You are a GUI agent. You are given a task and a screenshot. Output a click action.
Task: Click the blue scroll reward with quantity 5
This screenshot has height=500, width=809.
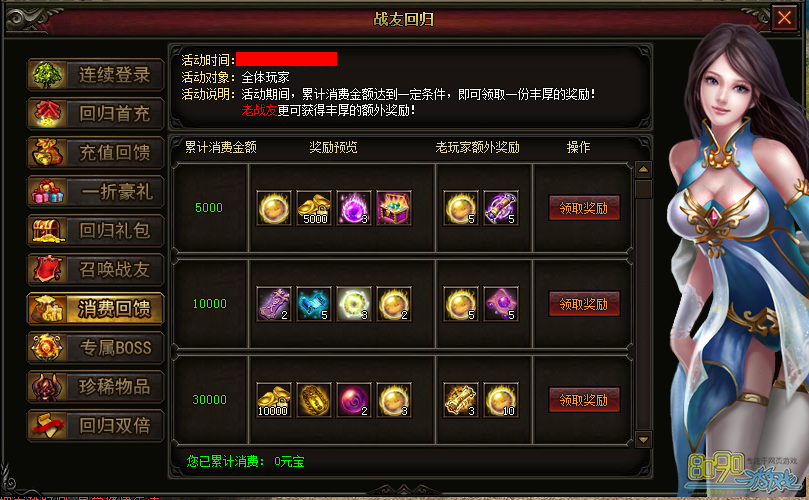click(x=314, y=304)
